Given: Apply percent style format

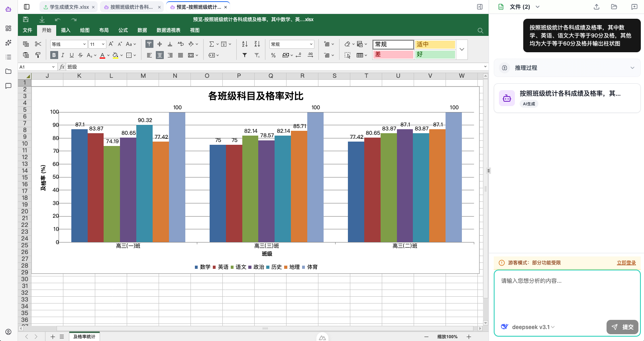Looking at the screenshot, I should click(273, 55).
